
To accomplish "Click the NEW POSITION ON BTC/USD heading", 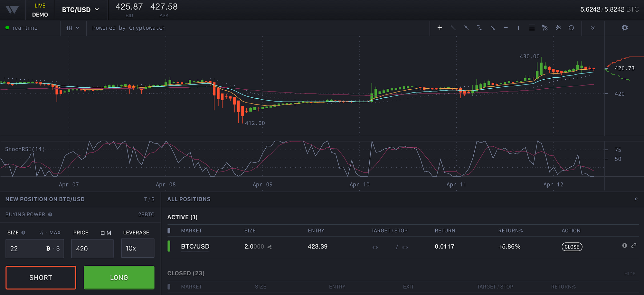I will tap(45, 199).
